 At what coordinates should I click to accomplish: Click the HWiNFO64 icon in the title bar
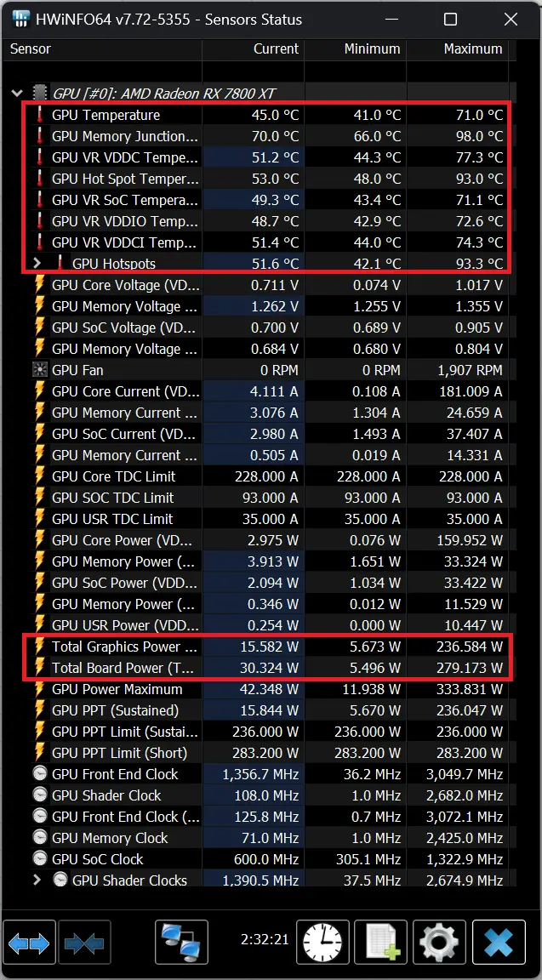click(x=19, y=19)
